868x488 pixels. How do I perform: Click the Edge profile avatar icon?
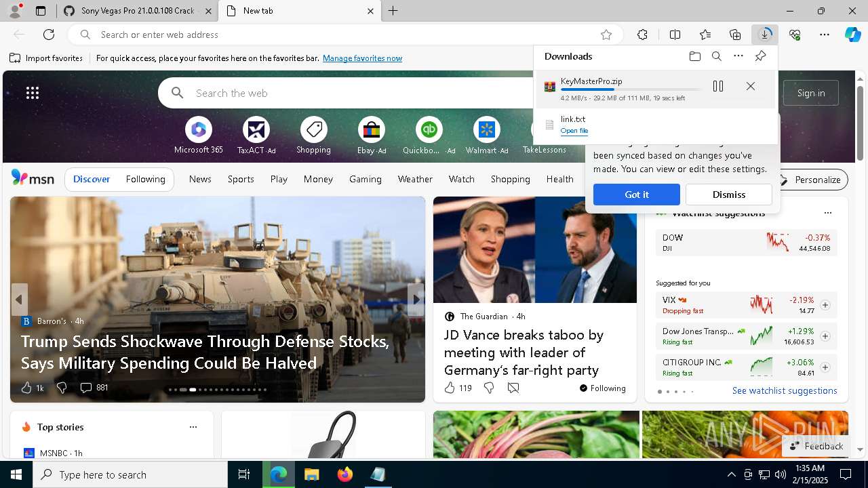click(x=15, y=11)
